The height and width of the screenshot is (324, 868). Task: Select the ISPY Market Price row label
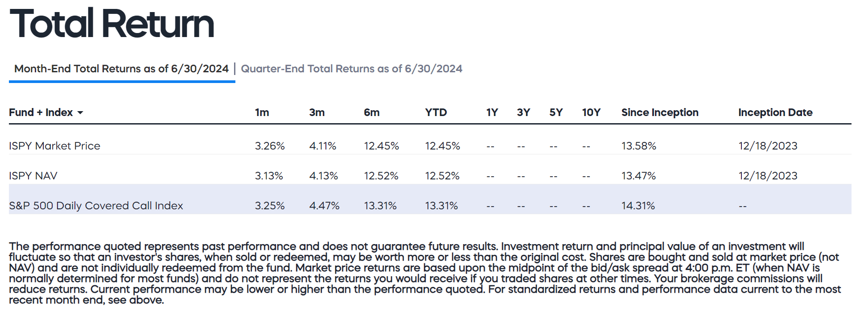pyautogui.click(x=54, y=146)
